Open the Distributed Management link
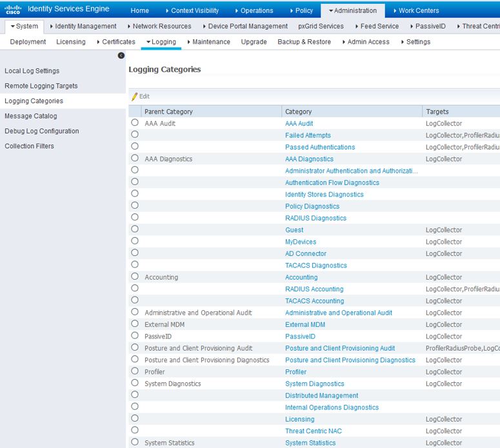Image resolution: width=500 pixels, height=448 pixels. pyautogui.click(x=321, y=395)
